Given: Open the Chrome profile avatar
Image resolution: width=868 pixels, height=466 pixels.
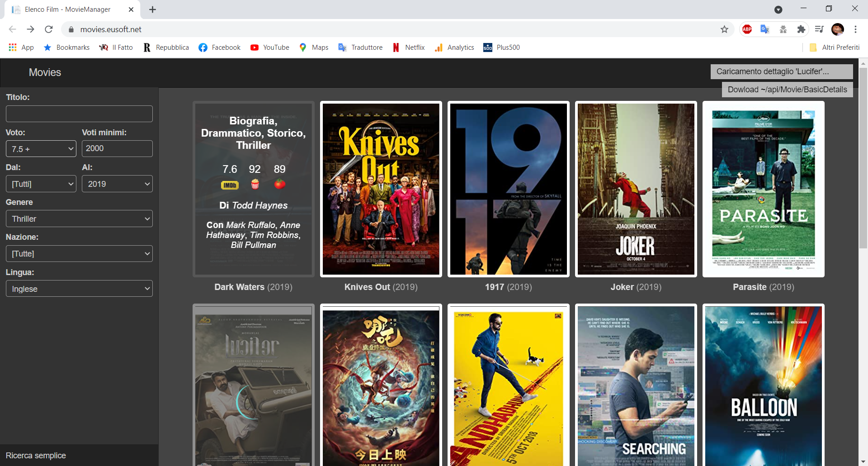Looking at the screenshot, I should [x=838, y=29].
